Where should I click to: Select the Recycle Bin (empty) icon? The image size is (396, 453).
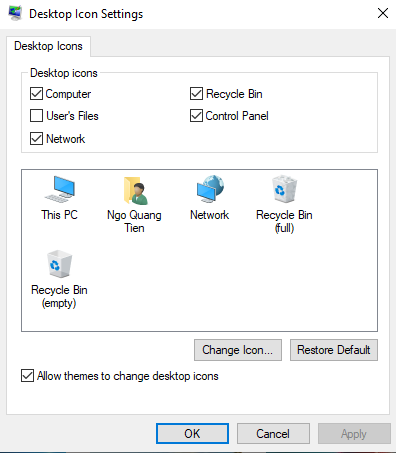[x=59, y=264]
